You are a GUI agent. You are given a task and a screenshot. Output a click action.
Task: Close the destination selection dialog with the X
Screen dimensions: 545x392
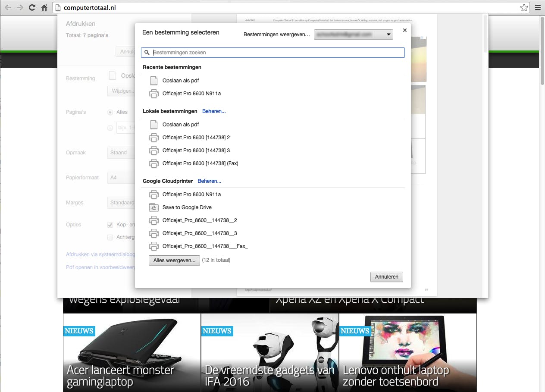point(404,30)
